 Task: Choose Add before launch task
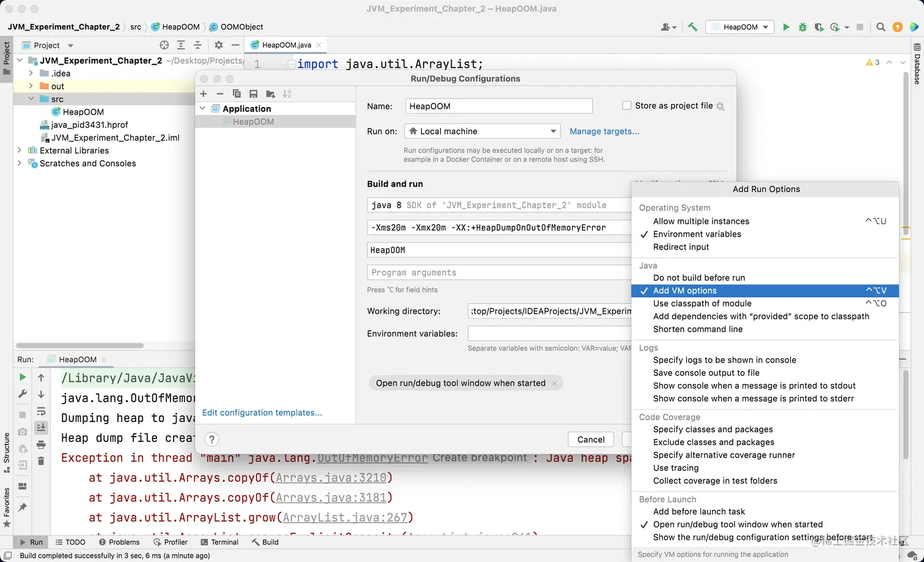point(765,512)
